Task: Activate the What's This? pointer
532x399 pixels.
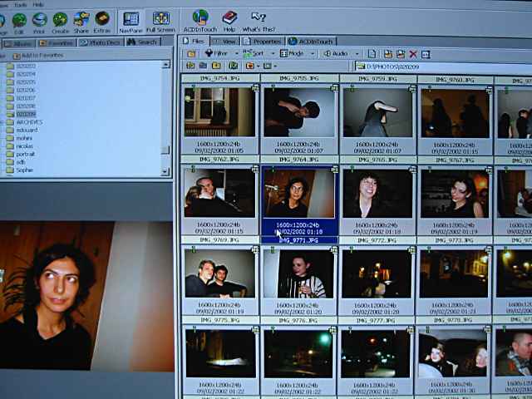Action: (x=259, y=22)
